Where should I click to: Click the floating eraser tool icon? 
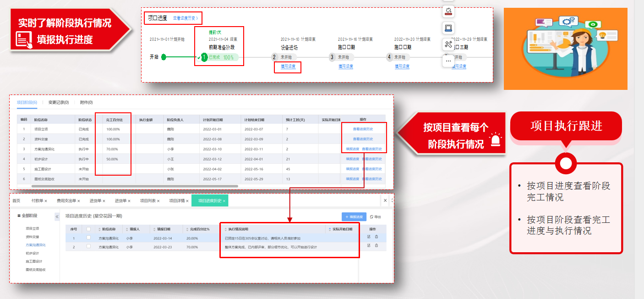pyautogui.click(x=448, y=11)
